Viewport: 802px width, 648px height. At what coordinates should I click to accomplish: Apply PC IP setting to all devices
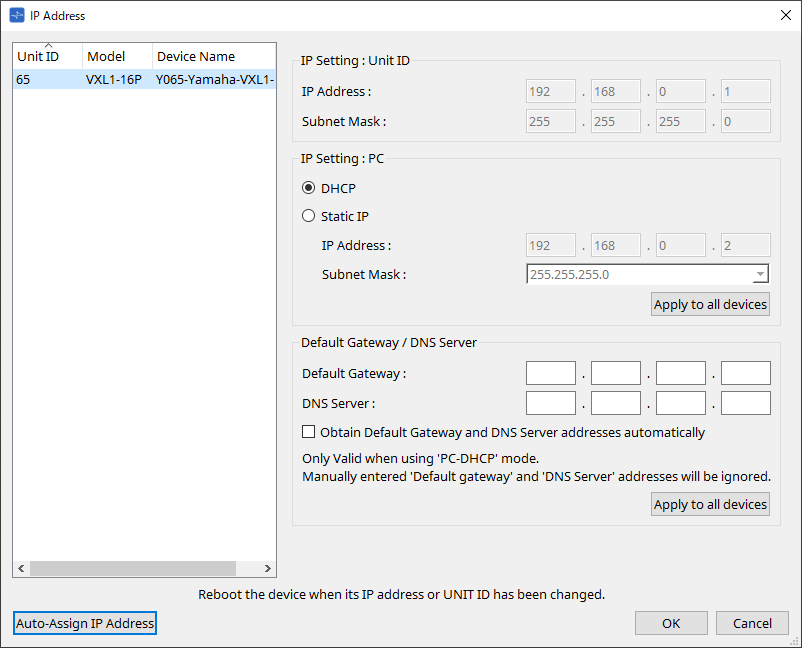710,305
